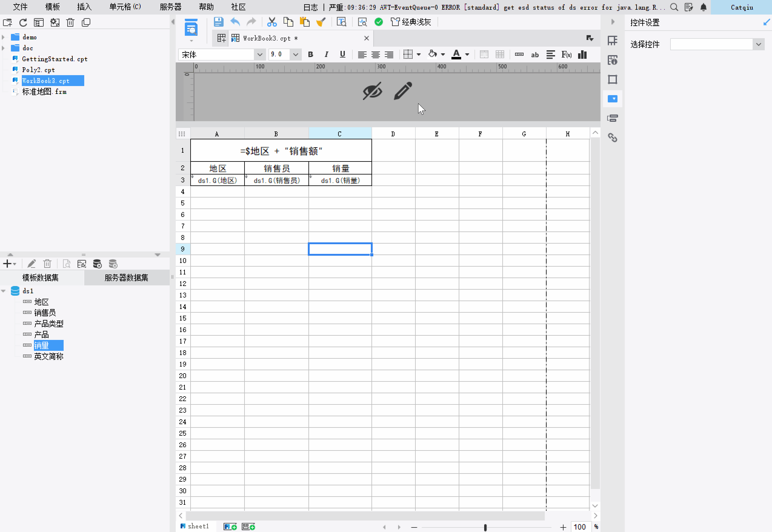Click the format painter brush icon
Viewport: 772px width, 532px height.
tap(321, 22)
